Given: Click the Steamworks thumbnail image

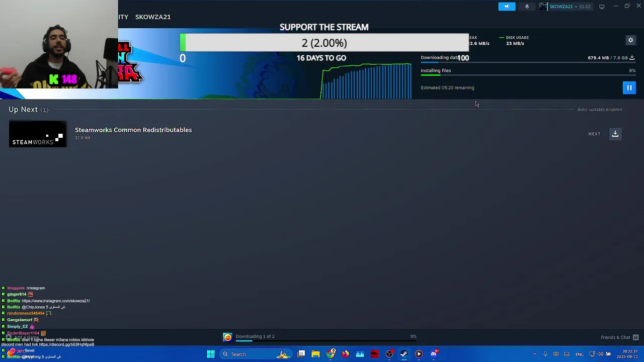Looking at the screenshot, I should tap(38, 134).
